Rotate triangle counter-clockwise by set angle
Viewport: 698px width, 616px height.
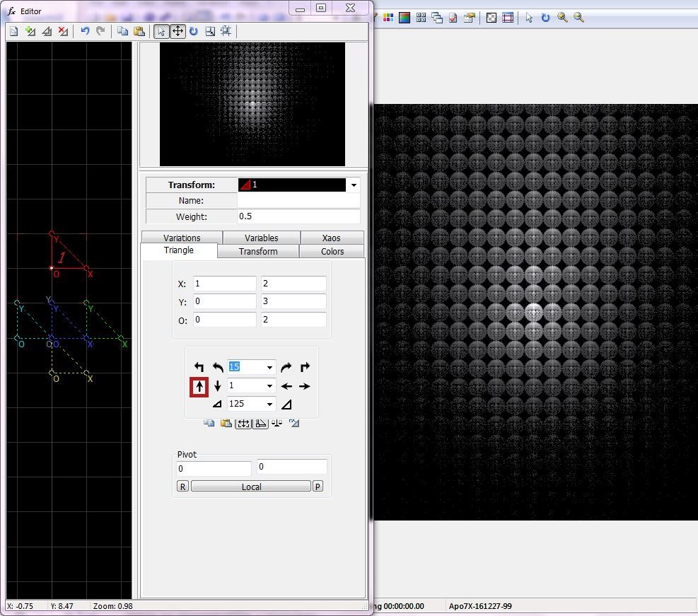tap(218, 367)
